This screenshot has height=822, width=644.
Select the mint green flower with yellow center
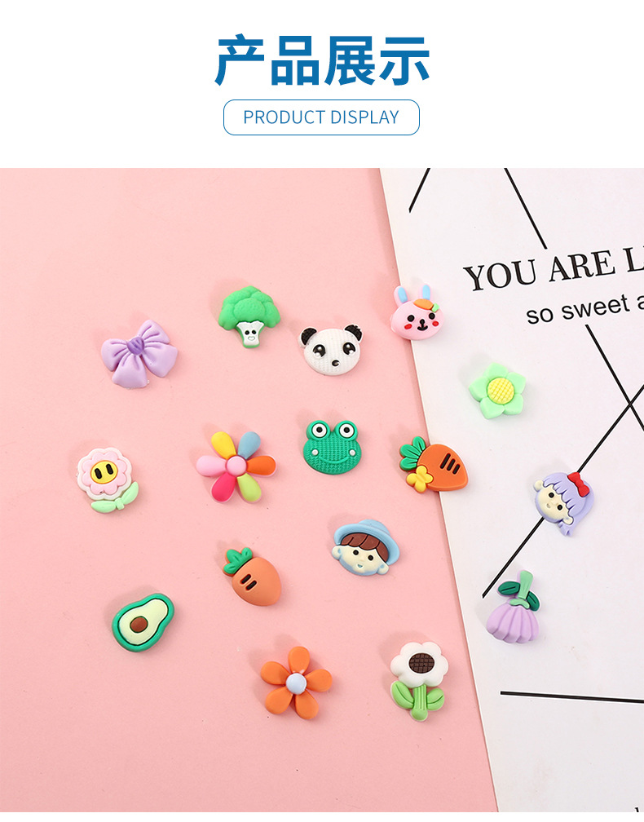click(x=497, y=391)
